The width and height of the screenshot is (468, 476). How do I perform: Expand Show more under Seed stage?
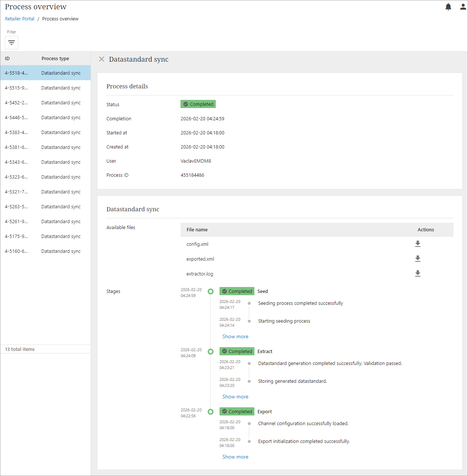pyautogui.click(x=235, y=337)
